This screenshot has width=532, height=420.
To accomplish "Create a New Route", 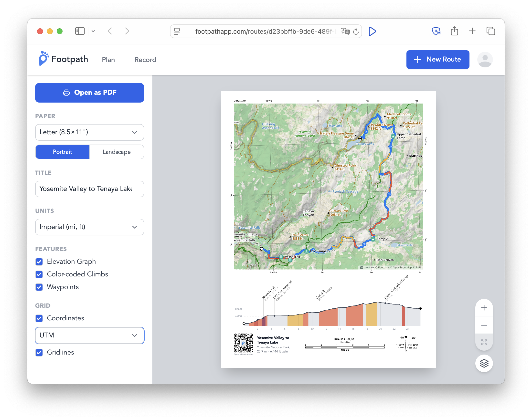I will (437, 59).
